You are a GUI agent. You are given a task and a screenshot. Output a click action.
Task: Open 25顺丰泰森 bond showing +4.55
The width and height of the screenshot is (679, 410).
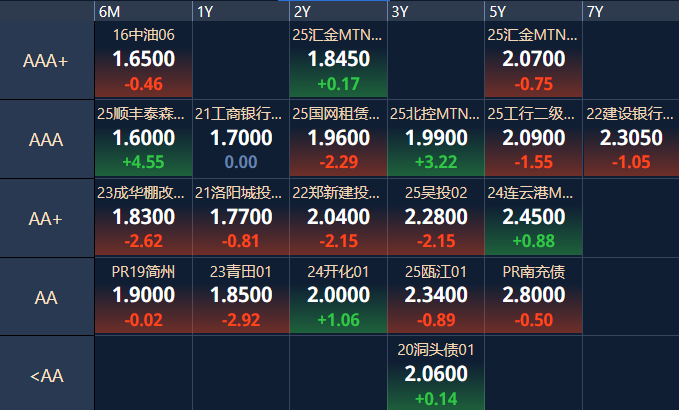point(143,139)
